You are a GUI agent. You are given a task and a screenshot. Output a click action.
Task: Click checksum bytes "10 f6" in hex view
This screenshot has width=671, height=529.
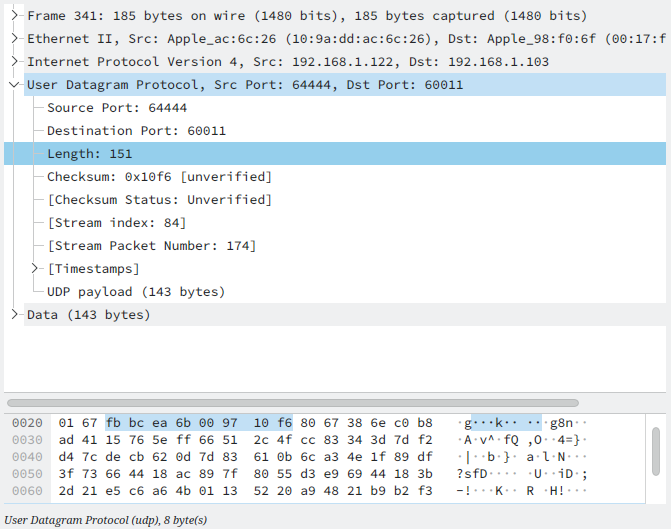point(273,423)
